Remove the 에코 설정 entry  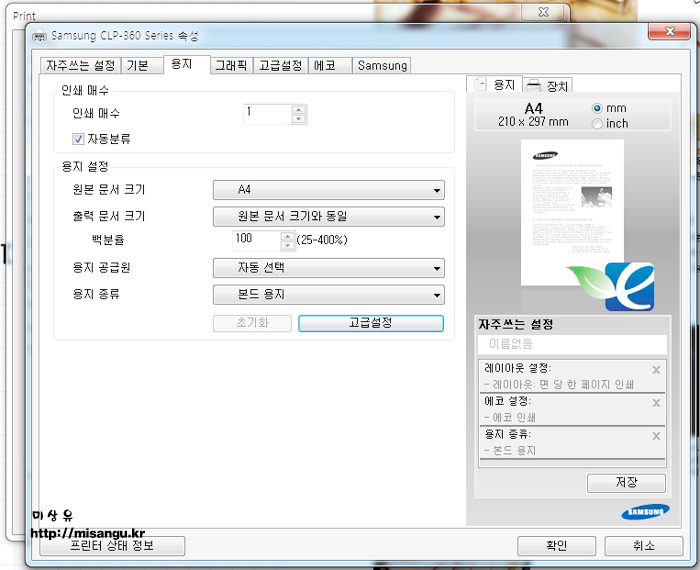(x=656, y=403)
